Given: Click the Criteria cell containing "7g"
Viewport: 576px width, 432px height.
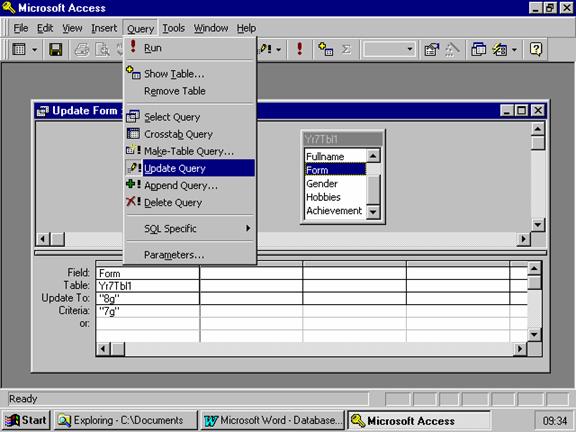Looking at the screenshot, I should point(147,311).
